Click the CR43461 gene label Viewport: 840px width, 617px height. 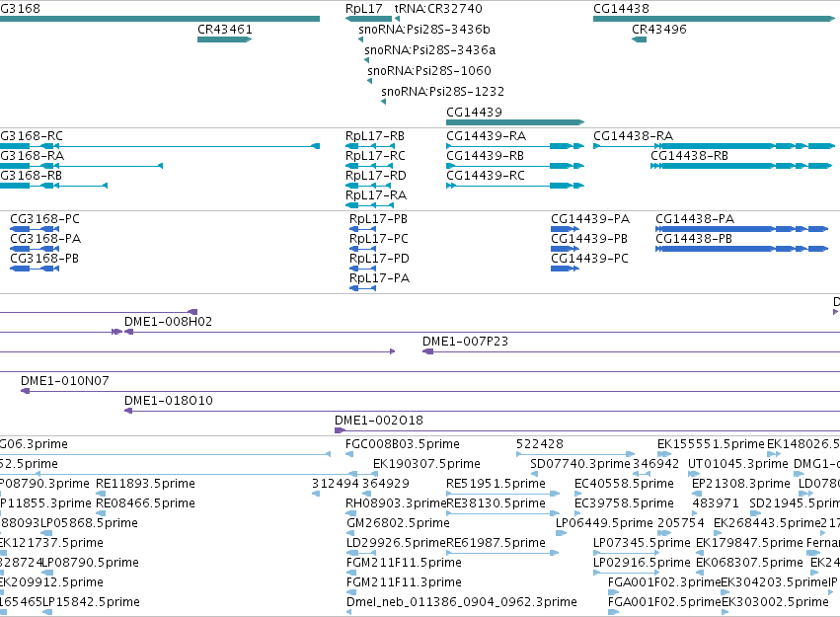tap(224, 30)
